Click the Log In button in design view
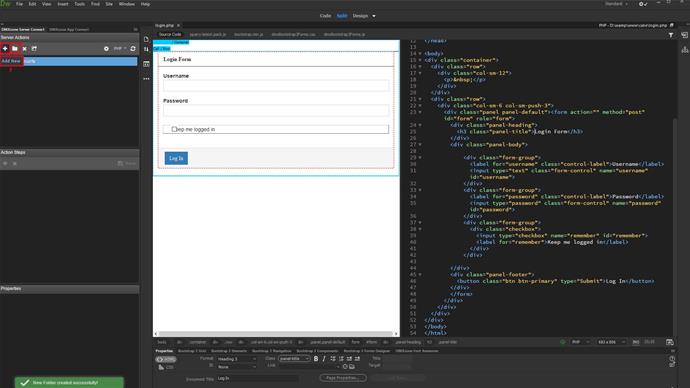 click(x=176, y=158)
